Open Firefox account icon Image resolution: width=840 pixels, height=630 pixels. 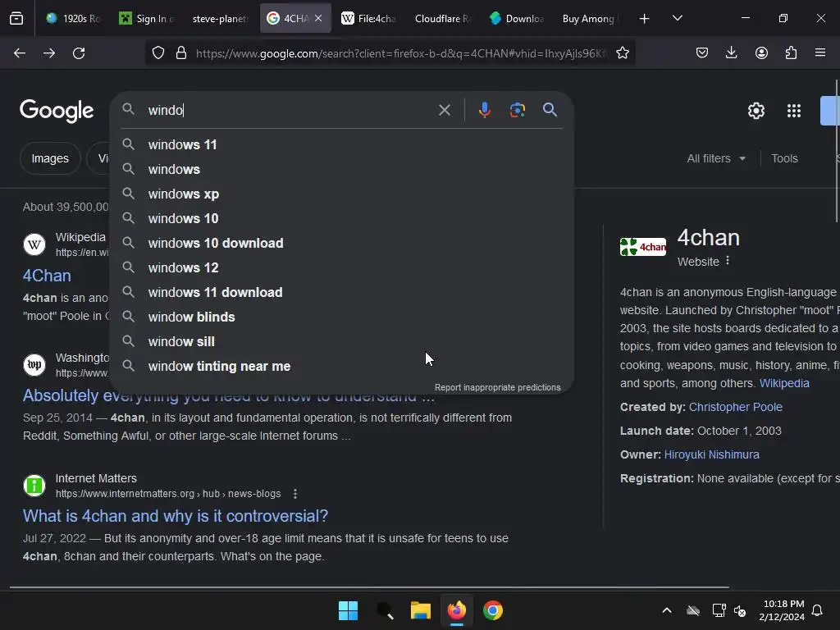point(761,53)
